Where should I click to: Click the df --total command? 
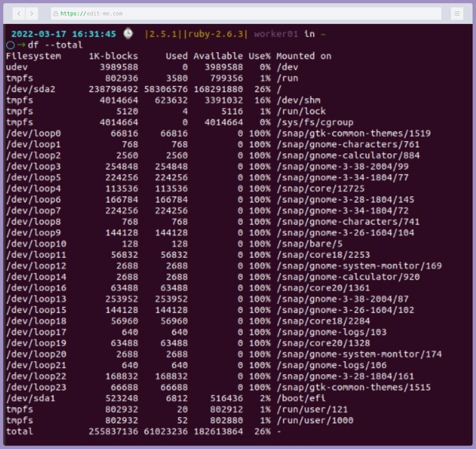tap(55, 45)
